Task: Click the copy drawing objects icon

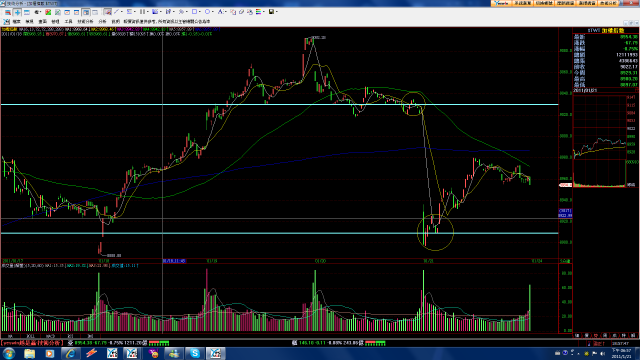Action: 233,12
